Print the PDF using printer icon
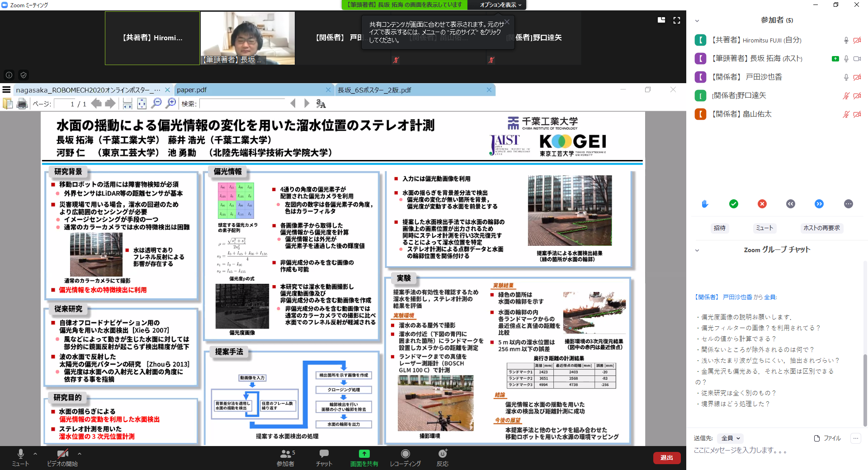Image resolution: width=868 pixels, height=470 pixels. [x=22, y=104]
